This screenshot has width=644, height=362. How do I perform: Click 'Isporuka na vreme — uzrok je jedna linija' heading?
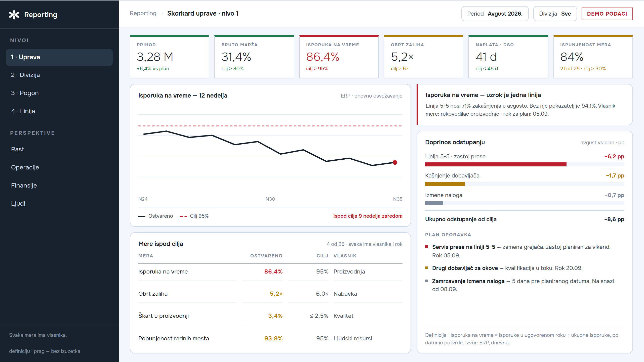click(x=483, y=95)
